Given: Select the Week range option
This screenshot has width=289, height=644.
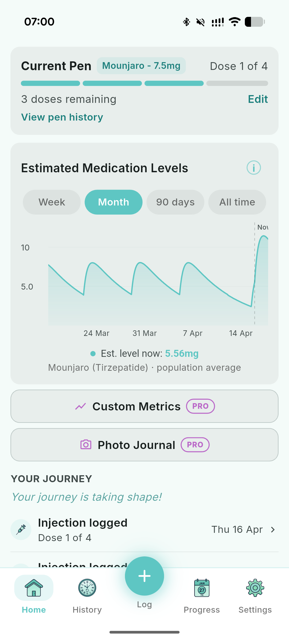Looking at the screenshot, I should (x=52, y=202).
